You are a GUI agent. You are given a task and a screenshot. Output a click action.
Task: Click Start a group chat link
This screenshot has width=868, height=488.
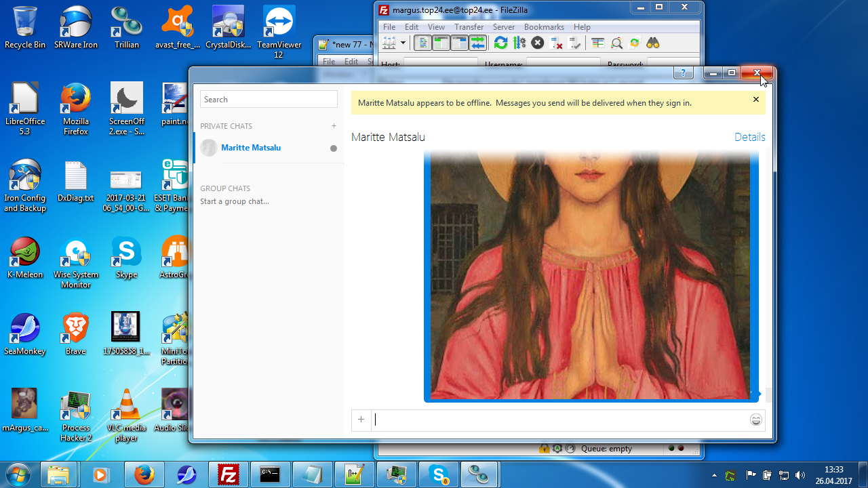click(234, 201)
